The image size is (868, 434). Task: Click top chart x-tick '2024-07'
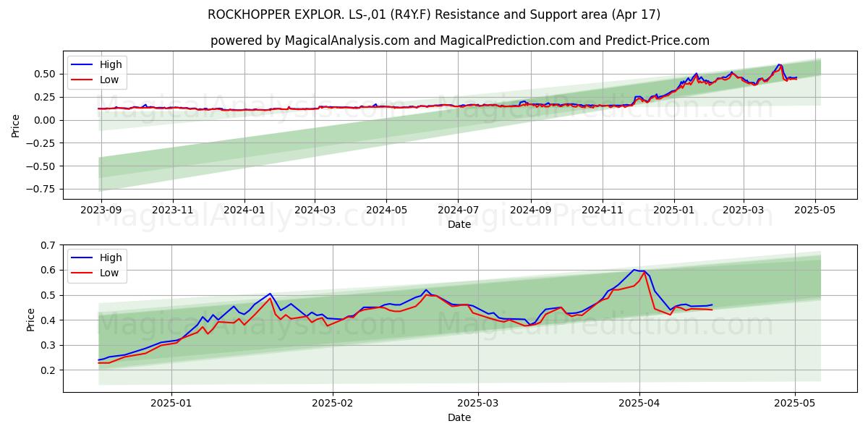click(x=458, y=210)
